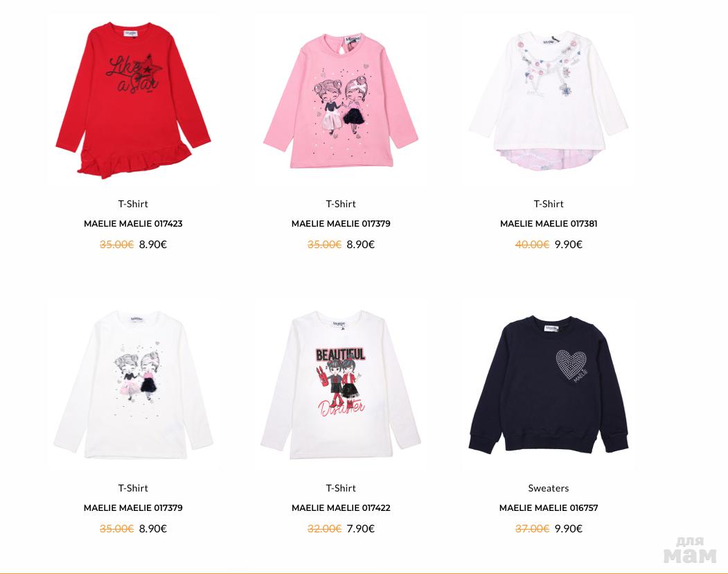Open the red Like a Star shirt image
This screenshot has width=728, height=574.
point(133,99)
